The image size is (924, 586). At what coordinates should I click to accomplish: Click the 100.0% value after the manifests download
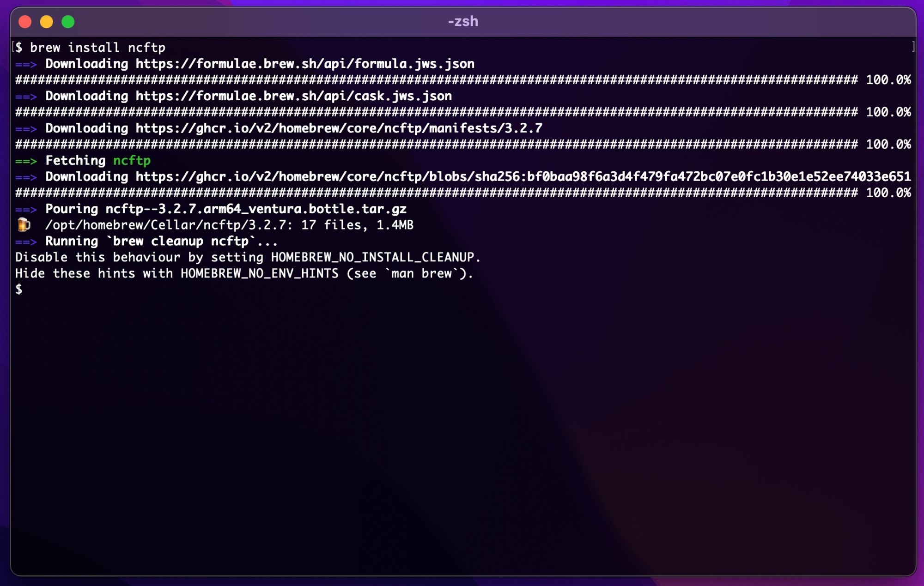coord(888,145)
